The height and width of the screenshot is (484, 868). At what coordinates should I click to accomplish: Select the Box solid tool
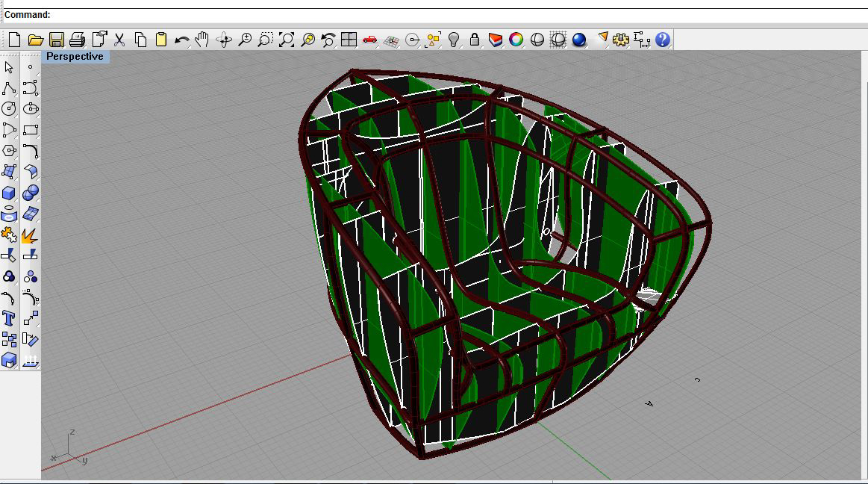point(9,193)
